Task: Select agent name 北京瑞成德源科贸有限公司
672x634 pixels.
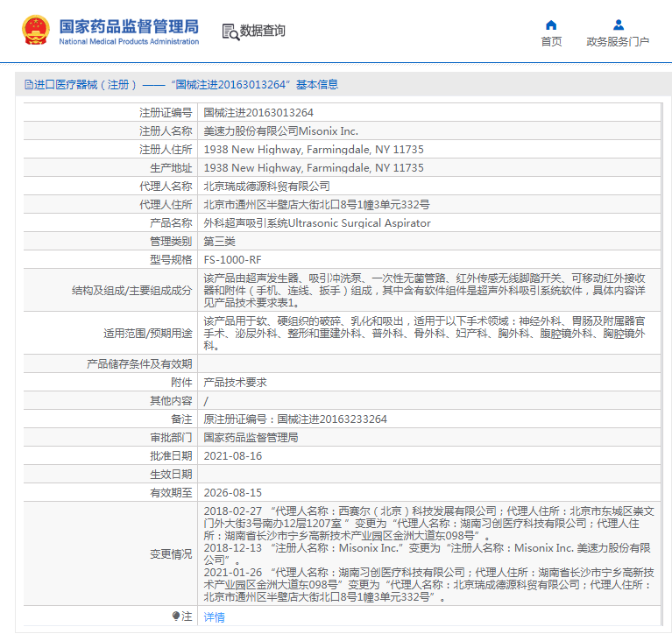Action: 266,187
